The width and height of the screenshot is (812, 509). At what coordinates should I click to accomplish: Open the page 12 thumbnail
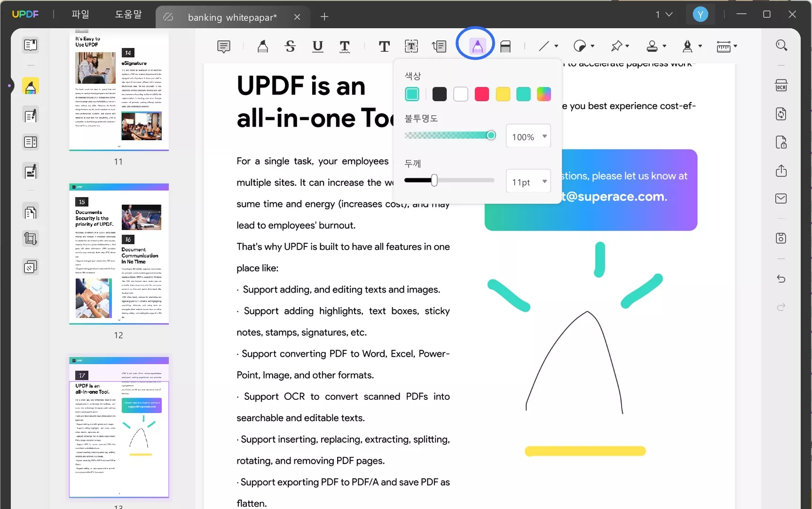tap(119, 254)
